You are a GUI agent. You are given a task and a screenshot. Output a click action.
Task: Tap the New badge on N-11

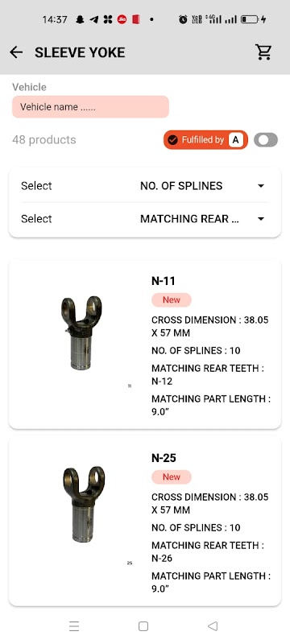click(172, 299)
